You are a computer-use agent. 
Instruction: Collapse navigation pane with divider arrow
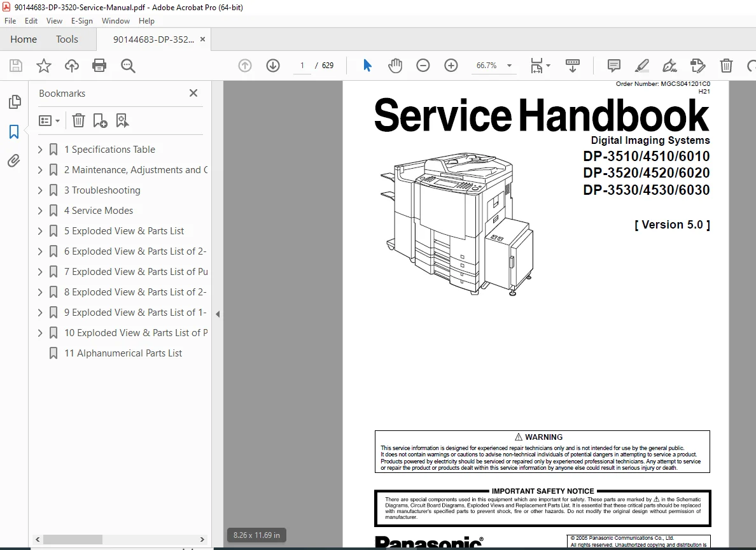(x=218, y=314)
